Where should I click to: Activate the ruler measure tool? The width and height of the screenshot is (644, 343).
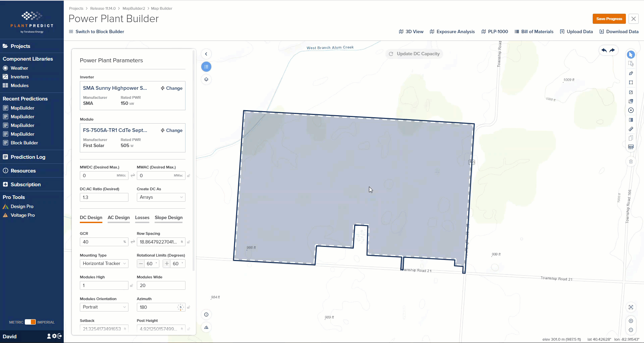pyautogui.click(x=631, y=129)
